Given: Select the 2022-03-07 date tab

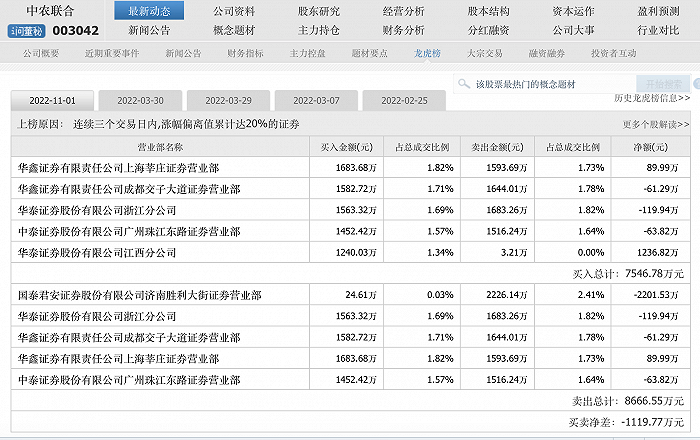Looking at the screenshot, I should [316, 101].
